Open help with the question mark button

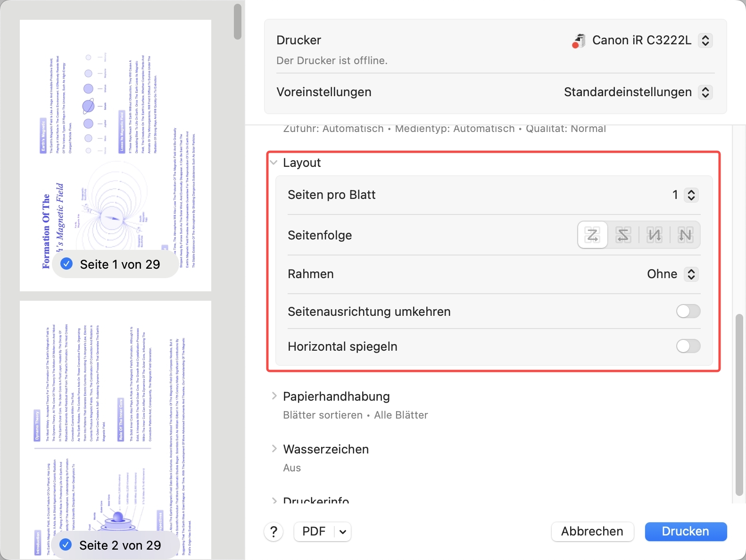coord(274,532)
